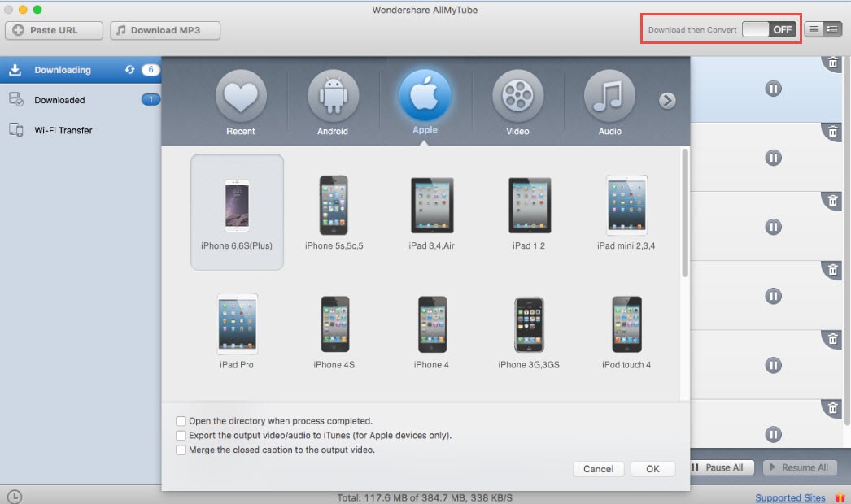Choose the iPad 3,4,Air preset
This screenshot has width=851, height=504.
click(x=431, y=211)
